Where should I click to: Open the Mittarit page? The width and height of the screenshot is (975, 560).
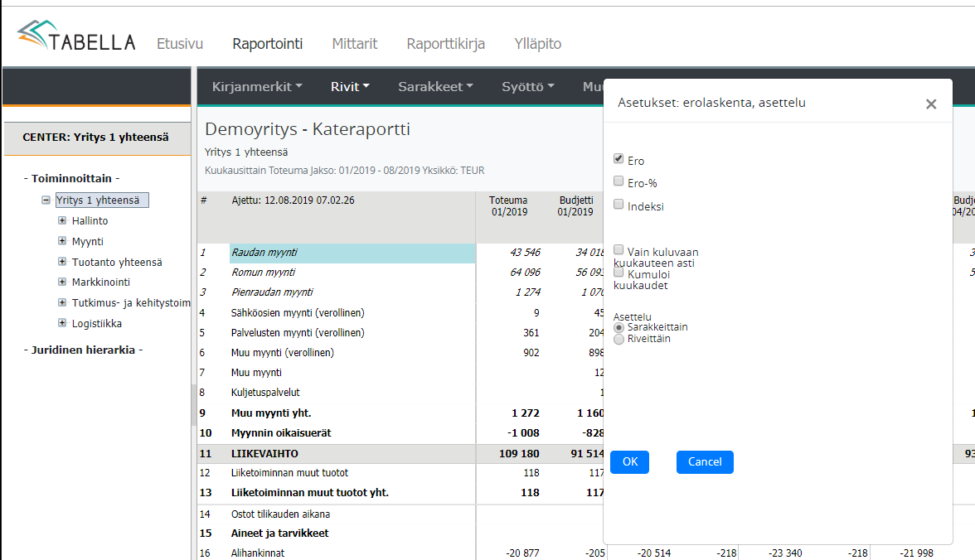point(355,44)
